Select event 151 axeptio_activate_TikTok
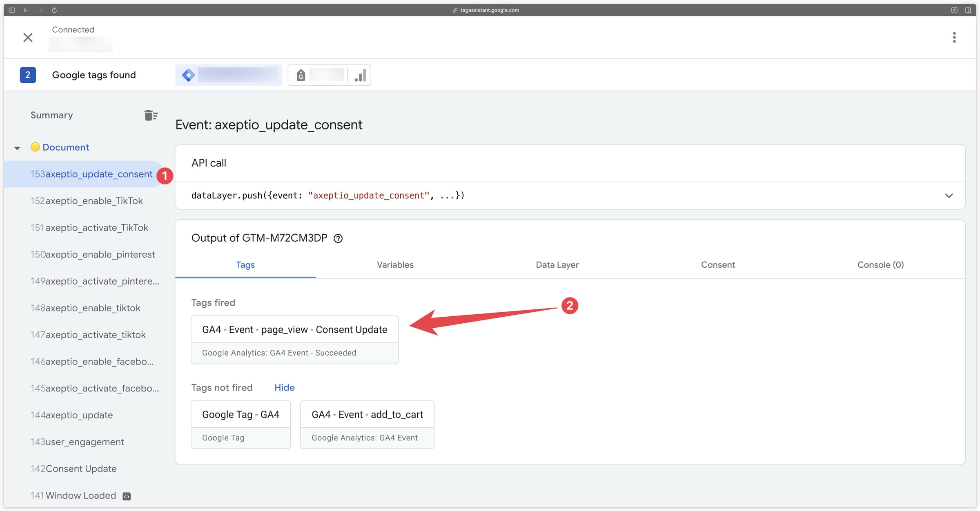980x511 pixels. [89, 228]
